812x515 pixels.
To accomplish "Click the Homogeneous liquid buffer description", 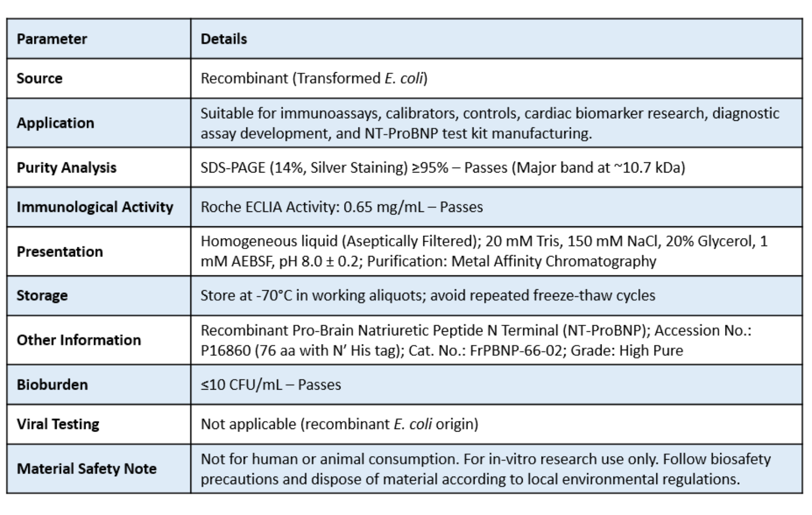I will tap(484, 251).
